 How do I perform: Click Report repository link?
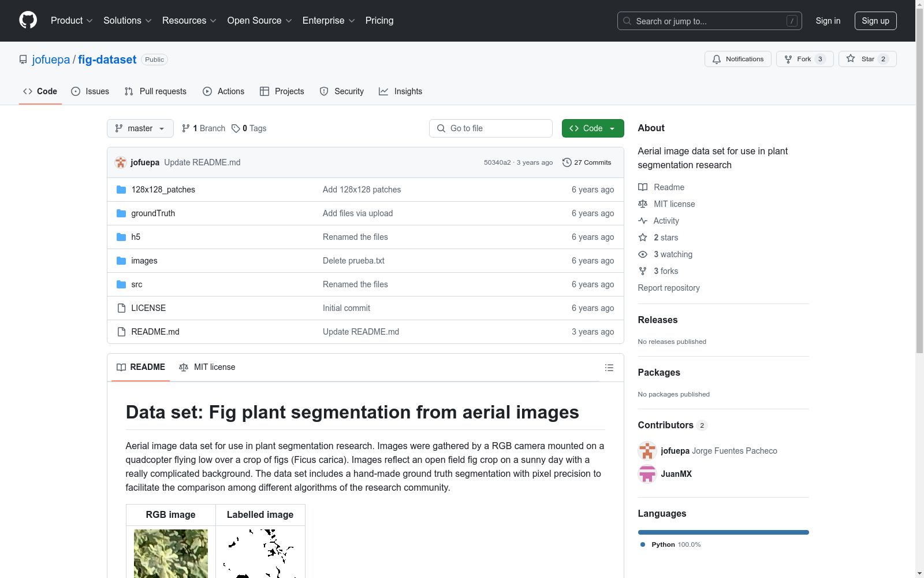669,288
